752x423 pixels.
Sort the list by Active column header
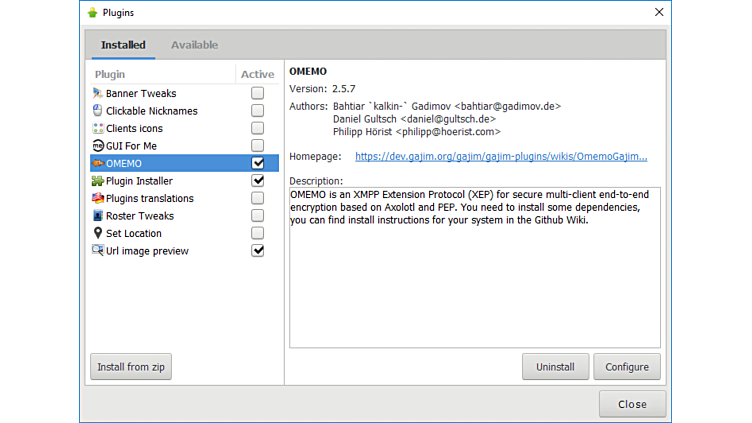(x=257, y=74)
